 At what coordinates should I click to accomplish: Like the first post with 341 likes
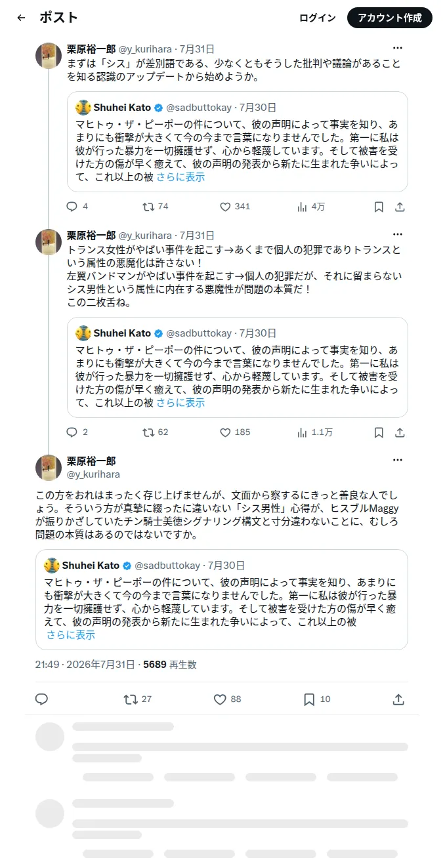coord(225,207)
